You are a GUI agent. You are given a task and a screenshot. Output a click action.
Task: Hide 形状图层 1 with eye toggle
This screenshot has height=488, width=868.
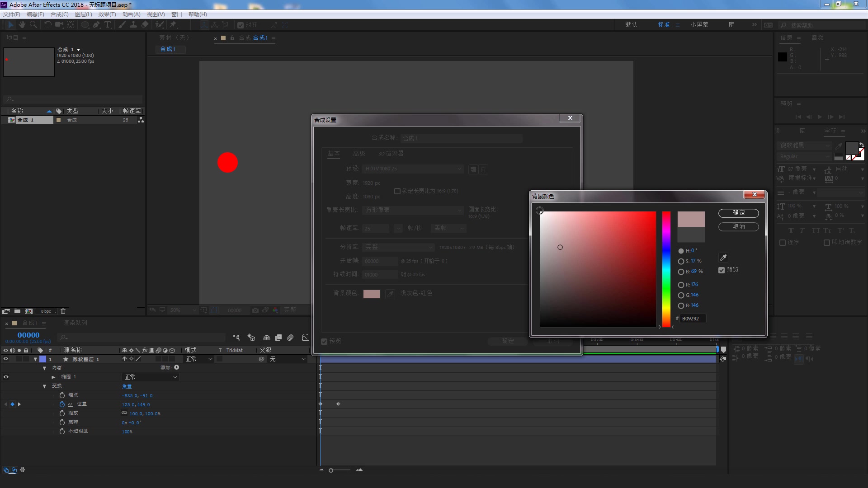tap(6, 359)
